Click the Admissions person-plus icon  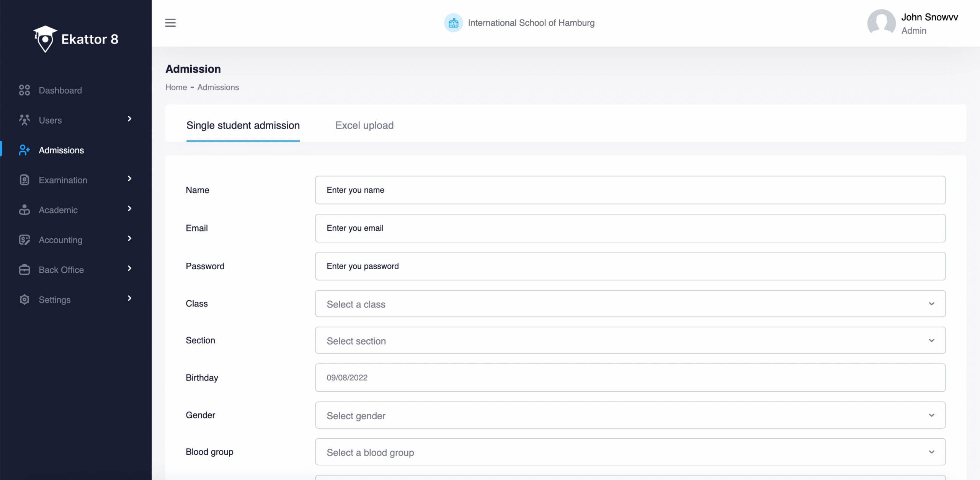[24, 150]
